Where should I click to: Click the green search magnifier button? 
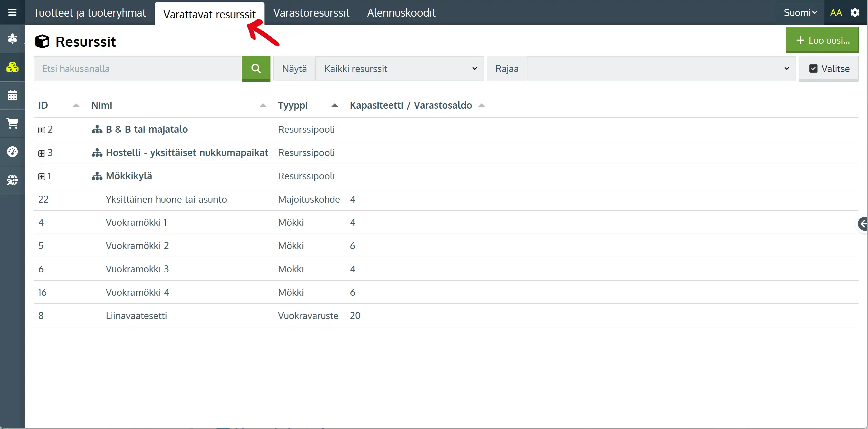click(256, 68)
